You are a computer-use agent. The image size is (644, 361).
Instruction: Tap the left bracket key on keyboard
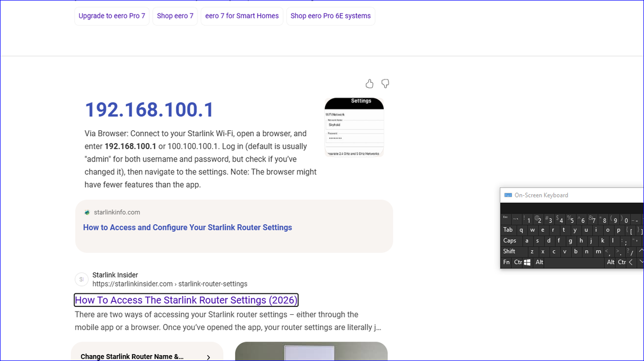coord(630,230)
